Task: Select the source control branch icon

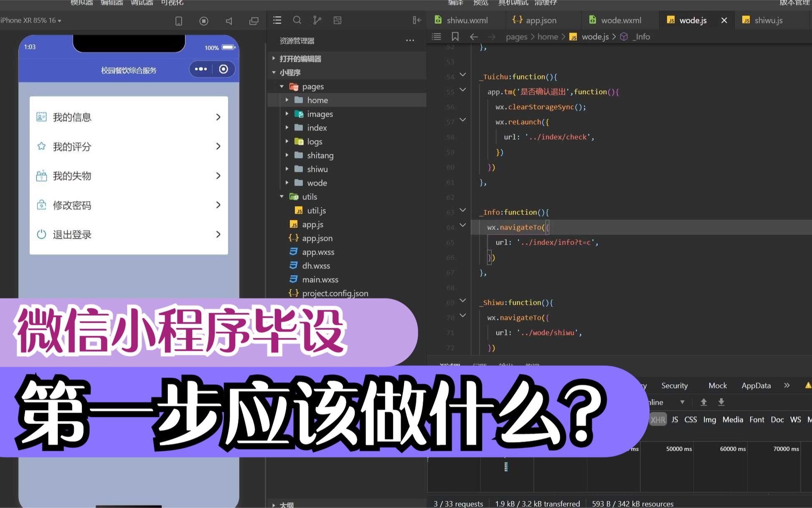Action: (317, 20)
